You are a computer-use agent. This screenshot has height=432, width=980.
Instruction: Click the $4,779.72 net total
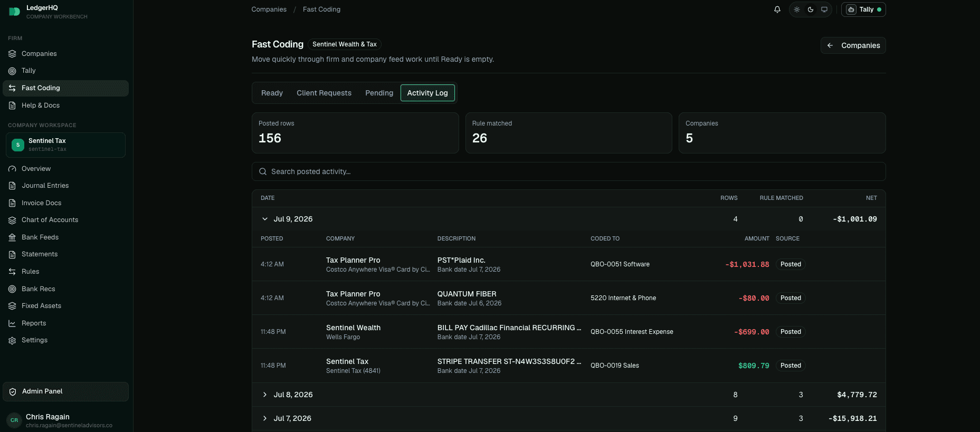point(857,395)
